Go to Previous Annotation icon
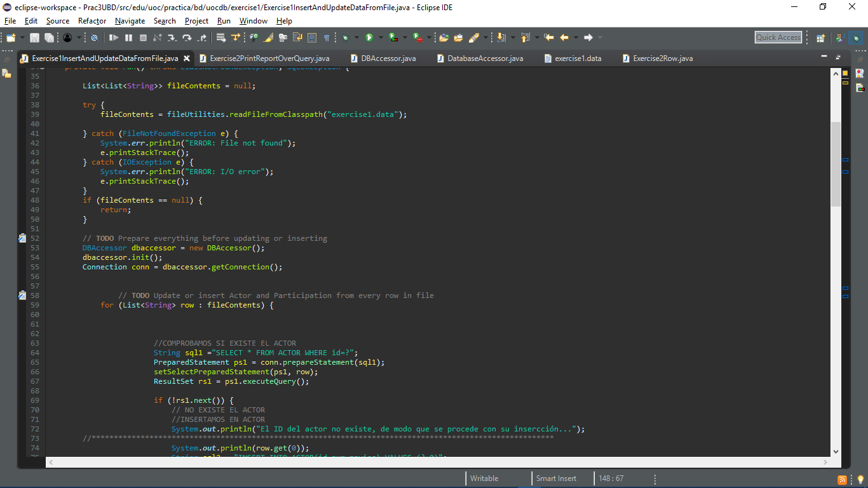 pyautogui.click(x=525, y=37)
